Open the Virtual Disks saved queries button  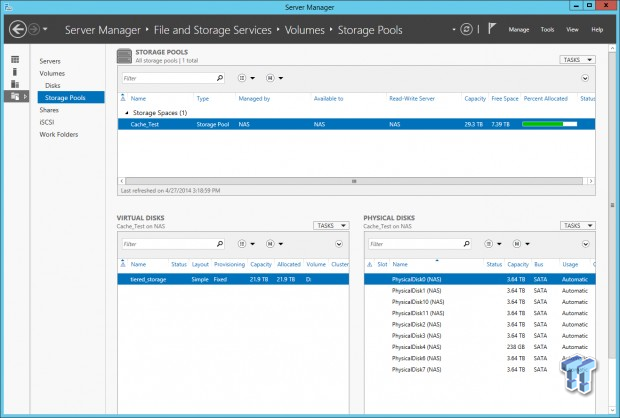coord(274,244)
